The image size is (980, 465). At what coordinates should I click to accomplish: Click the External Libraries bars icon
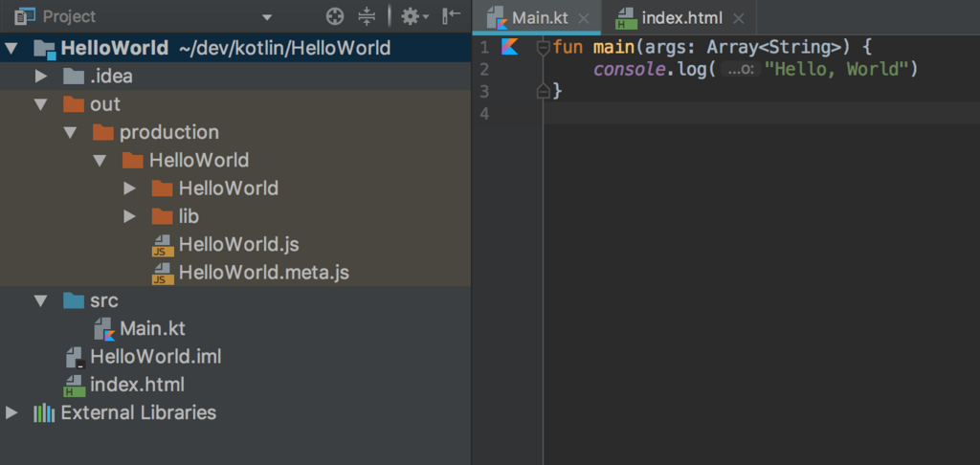44,413
